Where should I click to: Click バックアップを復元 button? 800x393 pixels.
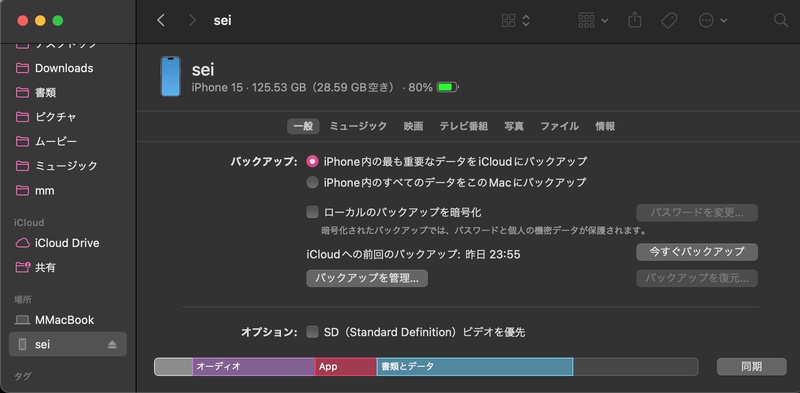[x=696, y=278]
